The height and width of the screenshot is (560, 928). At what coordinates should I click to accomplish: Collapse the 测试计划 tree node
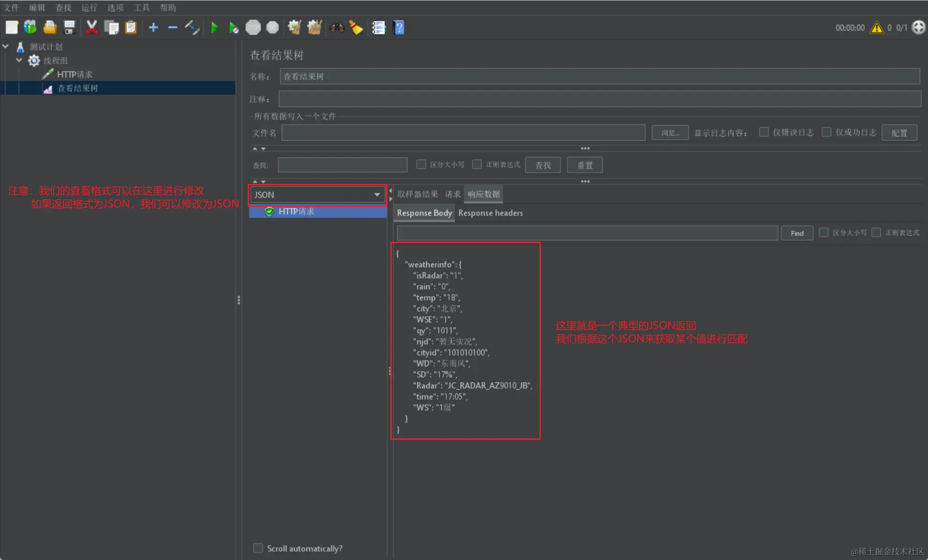click(x=6, y=46)
